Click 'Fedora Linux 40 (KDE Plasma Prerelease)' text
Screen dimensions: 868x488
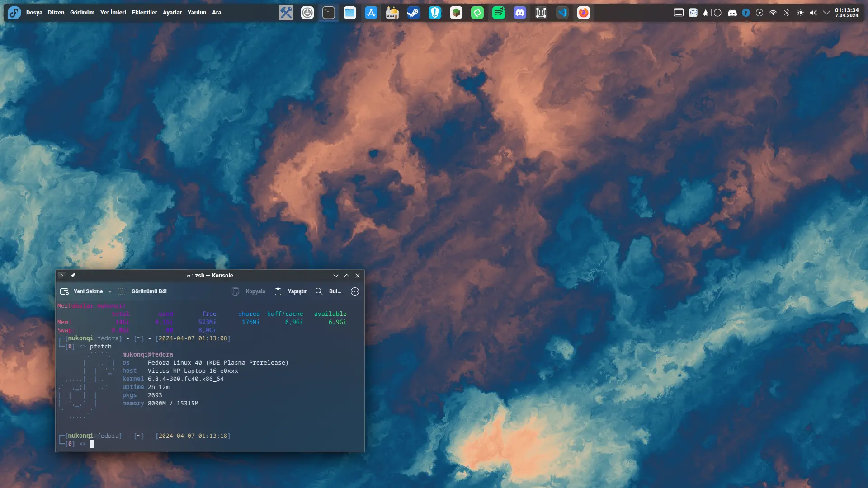tap(218, 363)
